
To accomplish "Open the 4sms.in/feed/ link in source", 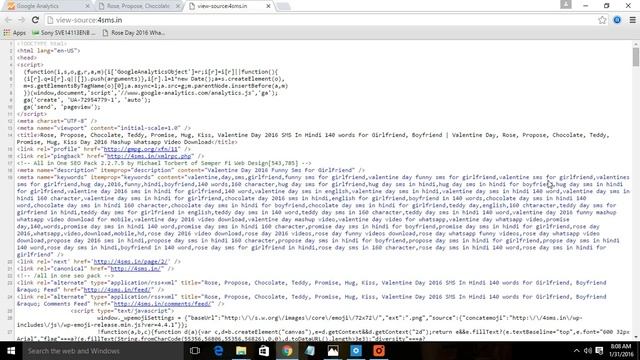I will pos(117,290).
